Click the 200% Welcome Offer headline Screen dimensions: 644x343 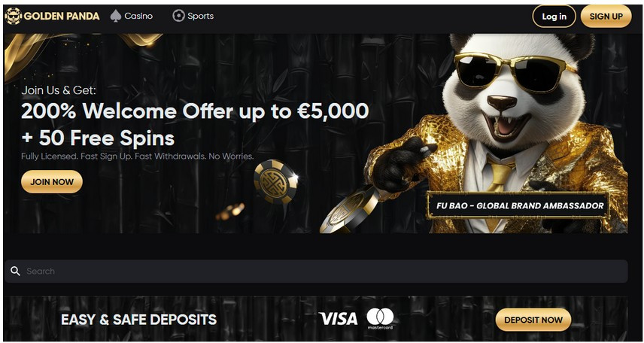tap(195, 111)
